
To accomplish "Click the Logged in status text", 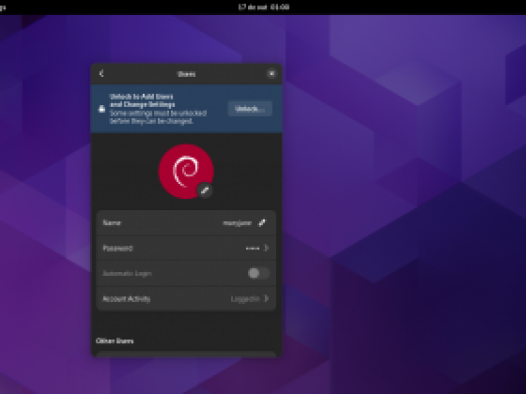I will coord(245,299).
